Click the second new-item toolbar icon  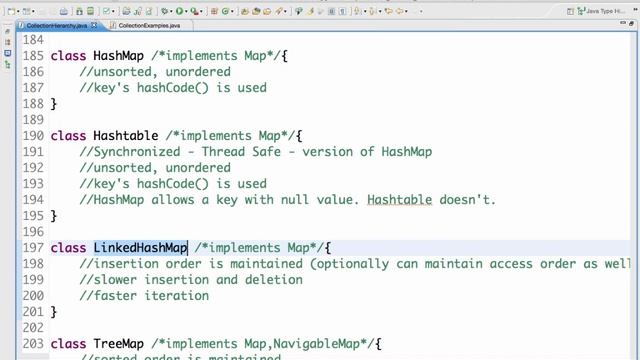(27, 11)
